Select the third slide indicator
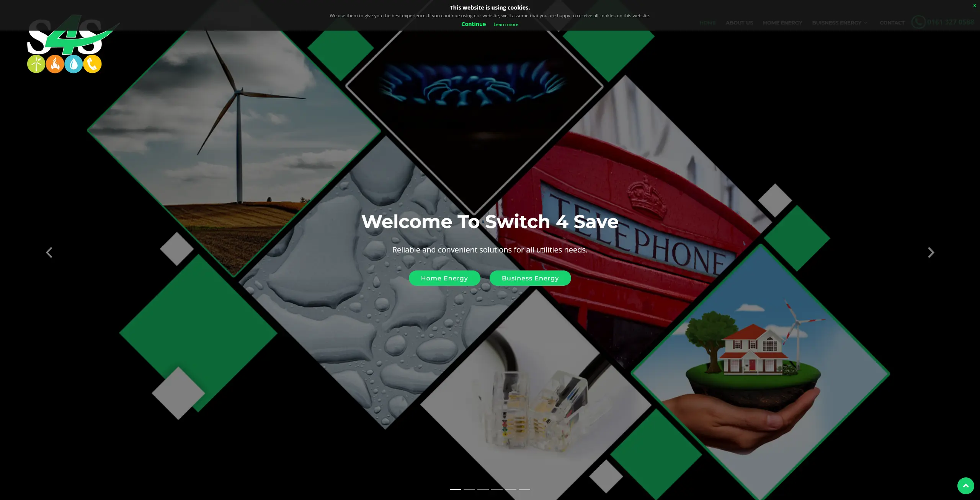Image resolution: width=980 pixels, height=500 pixels. pos(483,489)
